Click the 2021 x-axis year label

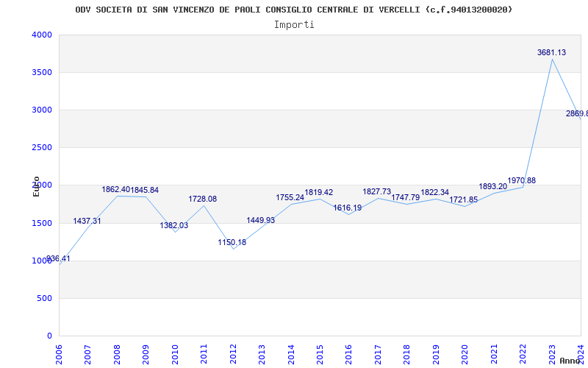[494, 355]
